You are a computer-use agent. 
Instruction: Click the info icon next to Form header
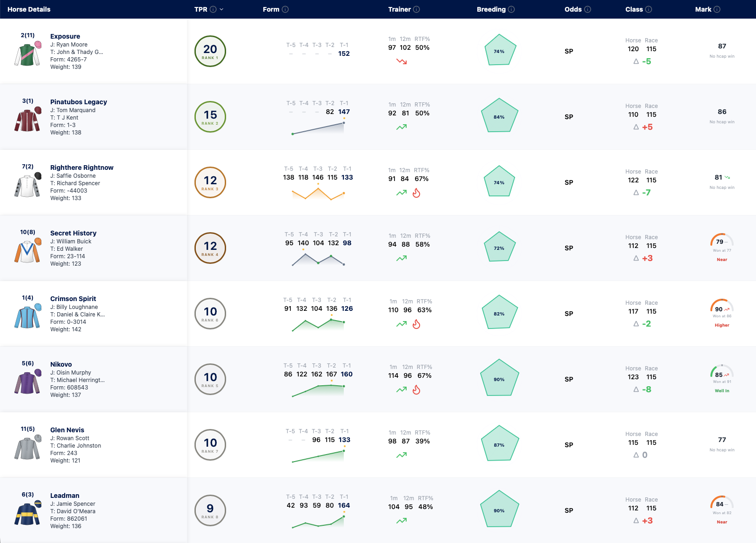point(285,9)
